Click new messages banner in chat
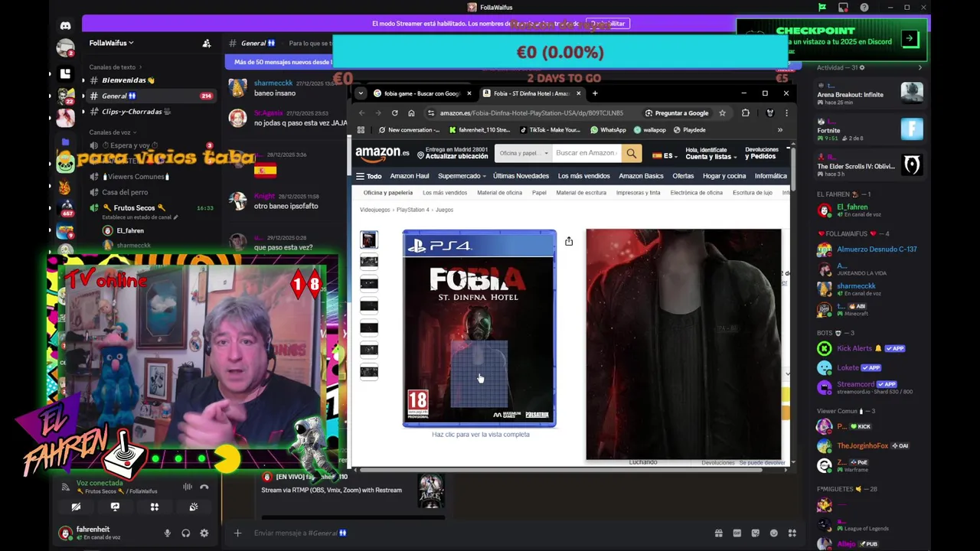This screenshot has height=551, width=980. click(x=282, y=62)
